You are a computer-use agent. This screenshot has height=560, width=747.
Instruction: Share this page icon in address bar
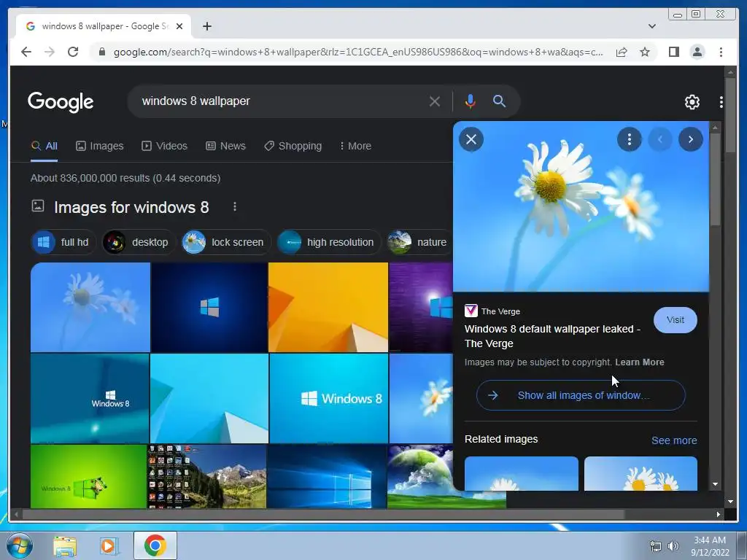(622, 52)
